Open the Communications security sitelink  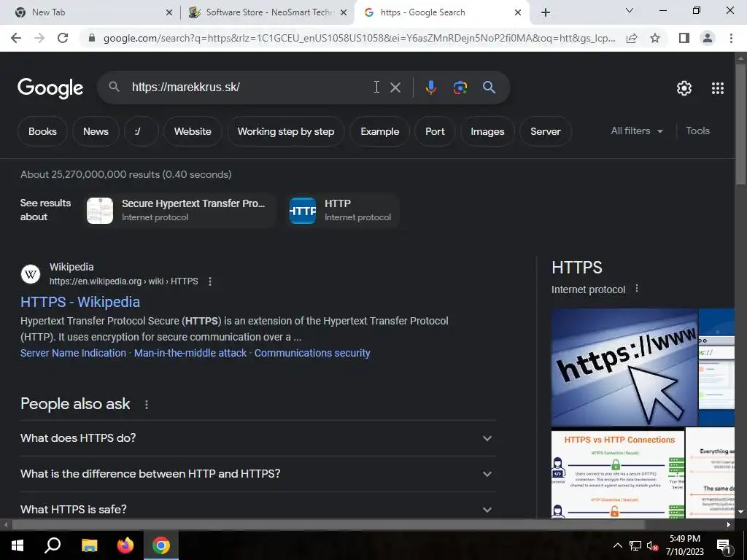tap(312, 353)
